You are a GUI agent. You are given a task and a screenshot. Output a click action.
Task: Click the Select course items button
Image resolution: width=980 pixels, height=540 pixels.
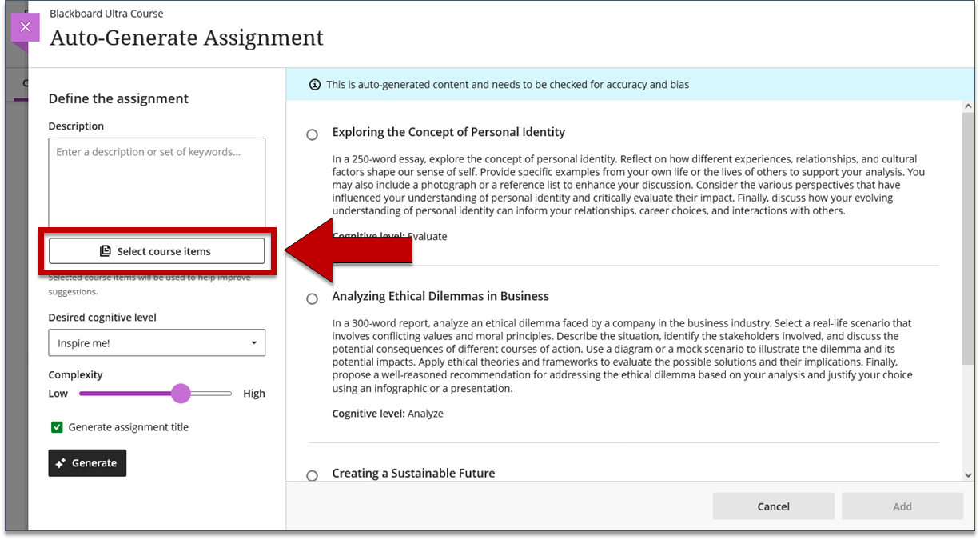click(x=157, y=251)
